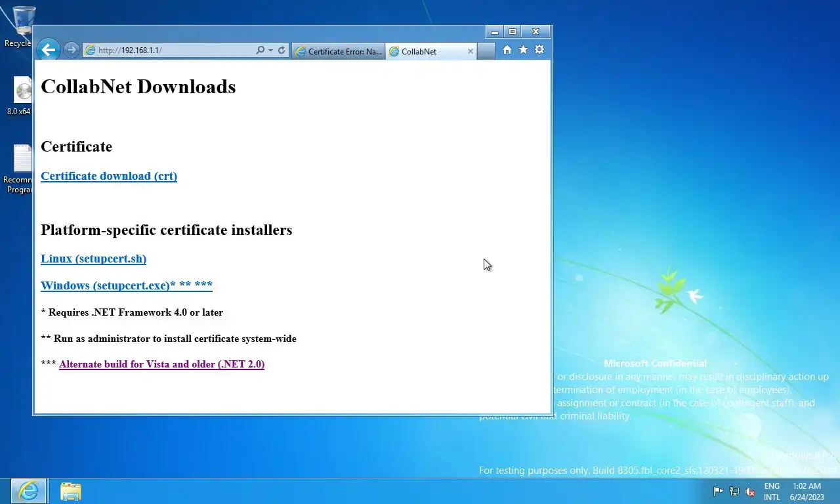Open Certificate download (crt) link
840x504 pixels.
click(x=109, y=176)
